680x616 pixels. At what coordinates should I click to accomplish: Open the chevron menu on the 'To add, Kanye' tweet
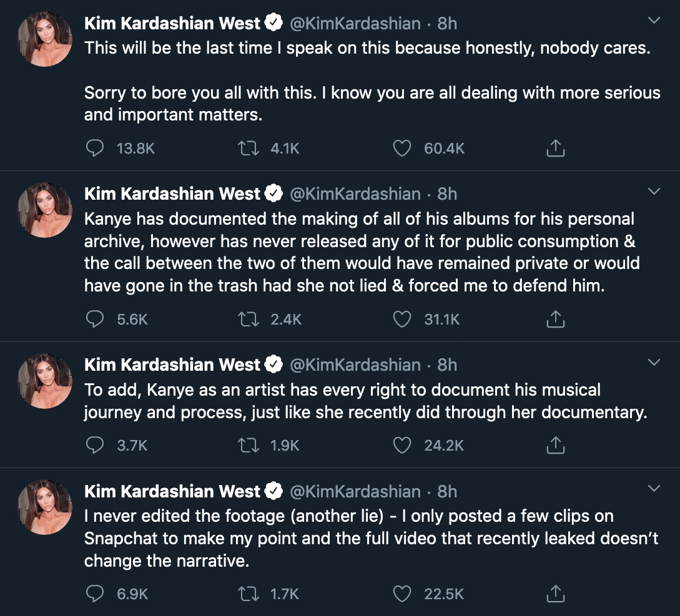click(654, 362)
